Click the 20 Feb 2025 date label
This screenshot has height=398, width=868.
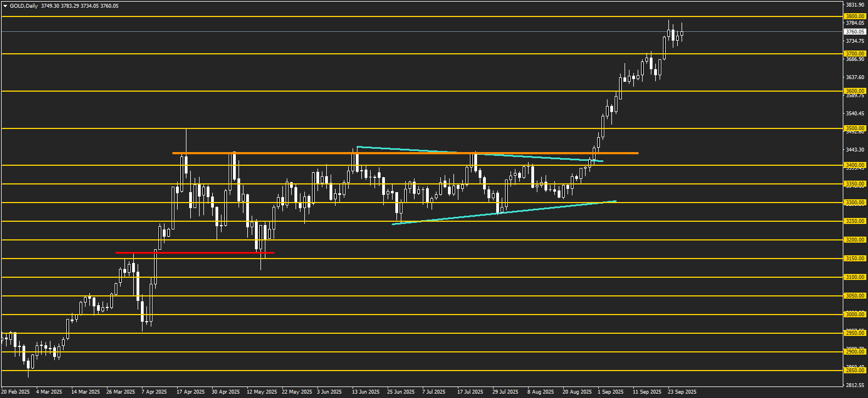click(15, 392)
